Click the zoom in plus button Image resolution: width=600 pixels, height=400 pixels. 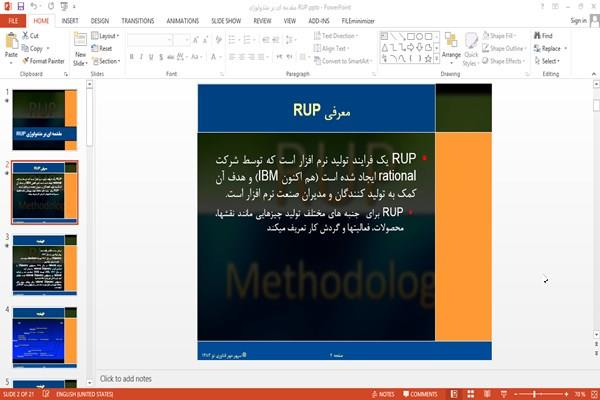tap(566, 394)
